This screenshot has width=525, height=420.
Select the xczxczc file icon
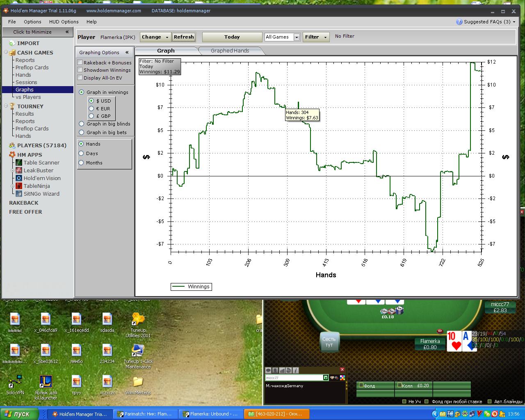(x=107, y=385)
